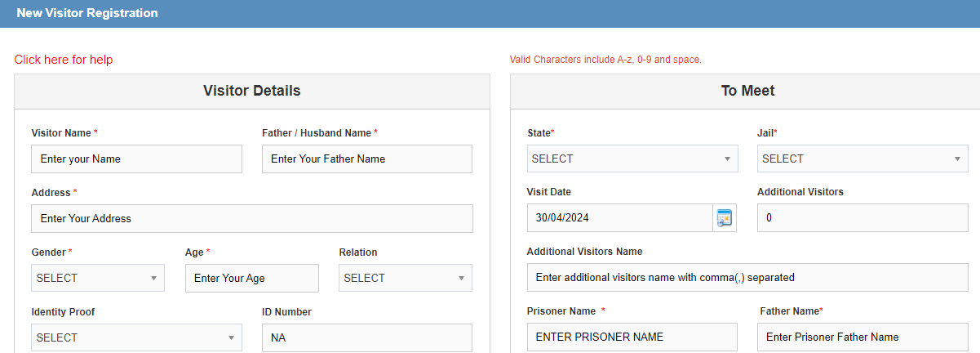Viewport: 980px width, 353px height.
Task: Click the Visitor Details panel header
Action: click(252, 92)
